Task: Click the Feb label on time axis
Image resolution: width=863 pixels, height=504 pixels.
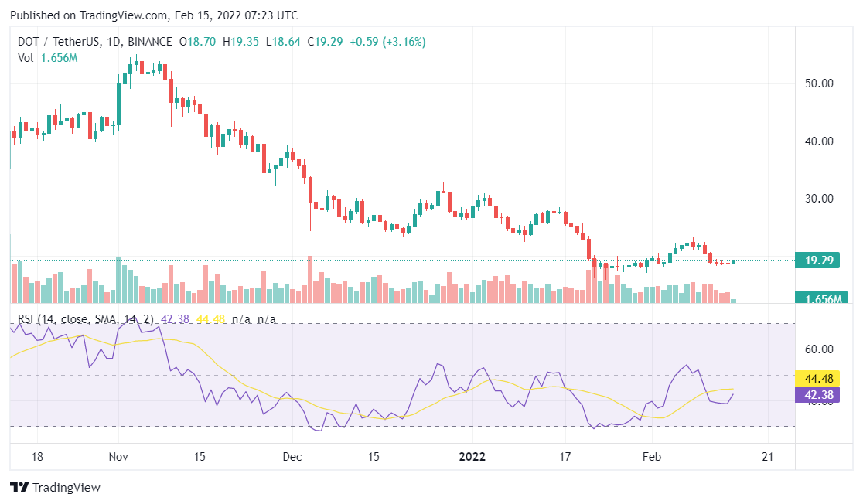Action: click(x=653, y=456)
